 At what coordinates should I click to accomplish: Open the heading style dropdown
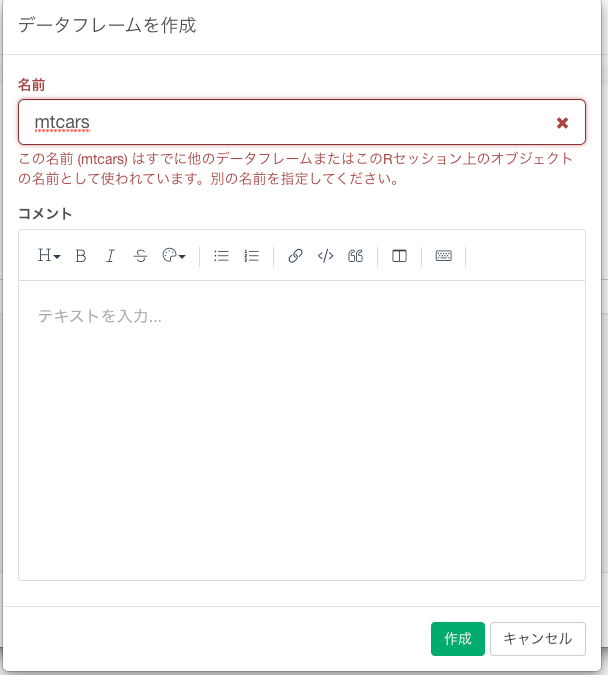(49, 256)
